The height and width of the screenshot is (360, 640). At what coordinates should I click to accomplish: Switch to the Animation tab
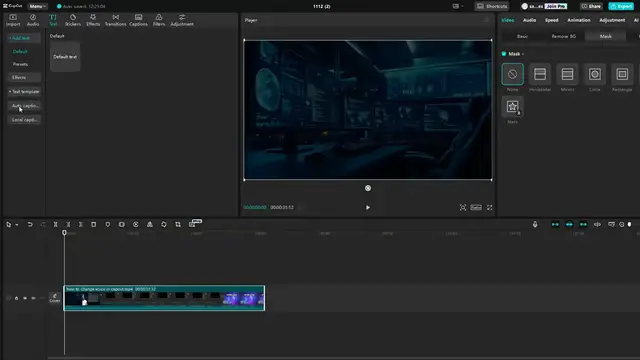point(579,20)
